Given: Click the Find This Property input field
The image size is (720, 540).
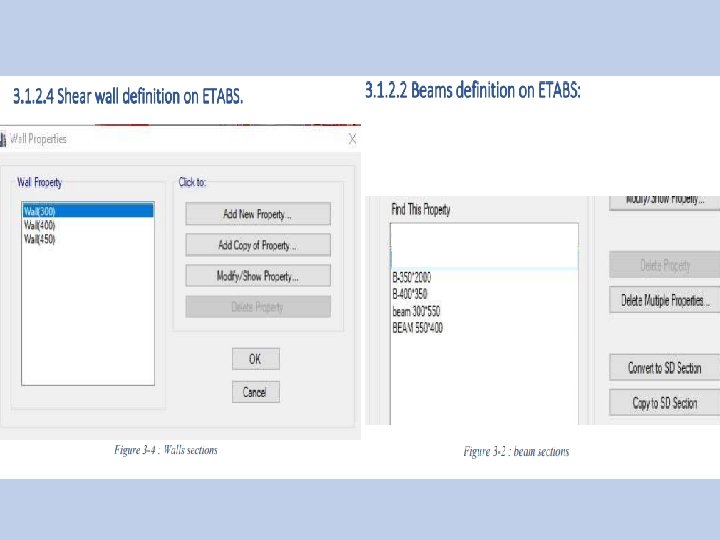Looking at the screenshot, I should click(484, 246).
